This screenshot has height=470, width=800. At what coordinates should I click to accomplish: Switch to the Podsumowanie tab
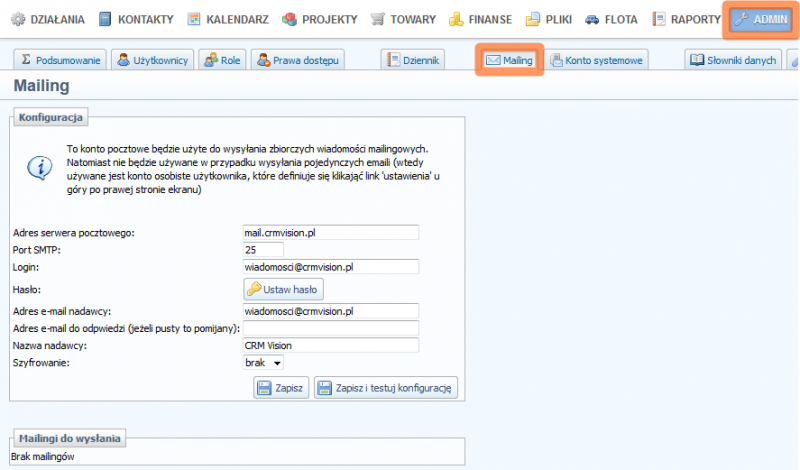click(60, 60)
